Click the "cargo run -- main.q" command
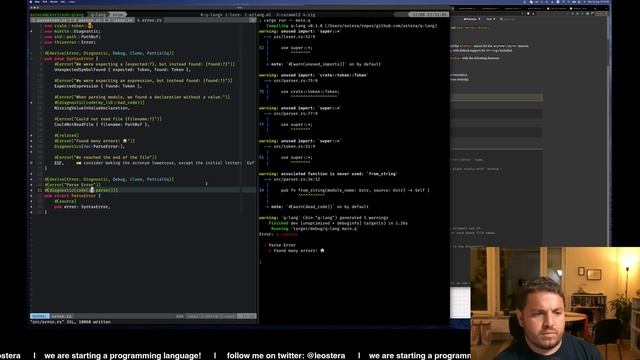This screenshot has width=640, height=360. [x=287, y=20]
